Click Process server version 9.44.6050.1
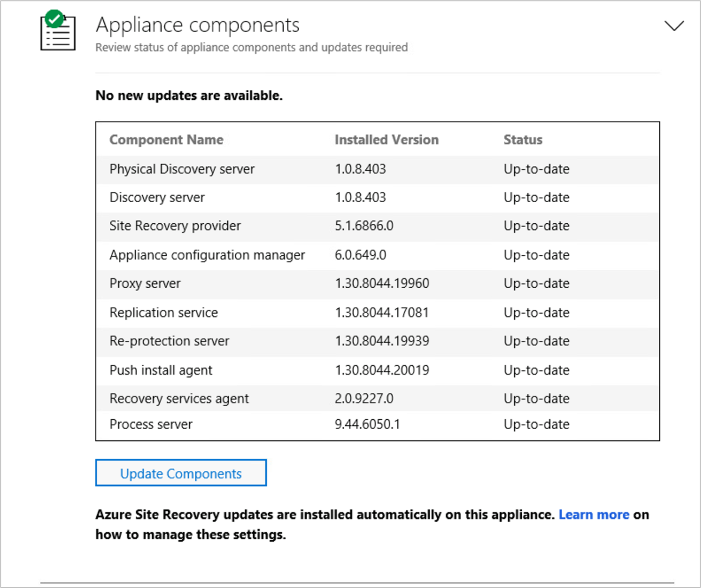Screen dimensions: 701x588 tap(367, 425)
